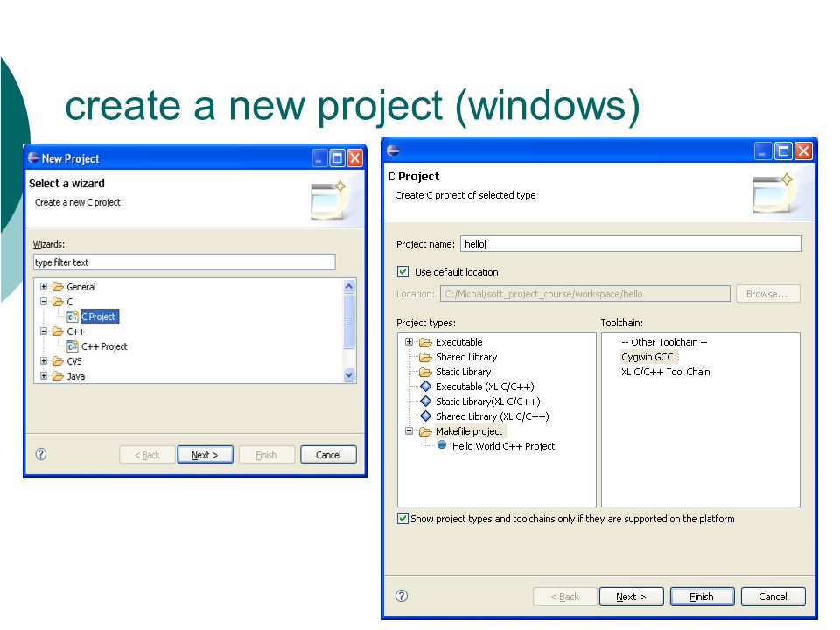This screenshot has width=840, height=630.
Task: Select Static Library(XL C/C++) project type
Action: coord(488,402)
